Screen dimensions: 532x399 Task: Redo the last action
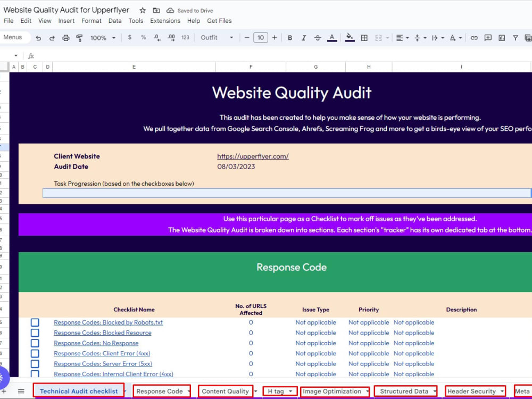pos(52,38)
